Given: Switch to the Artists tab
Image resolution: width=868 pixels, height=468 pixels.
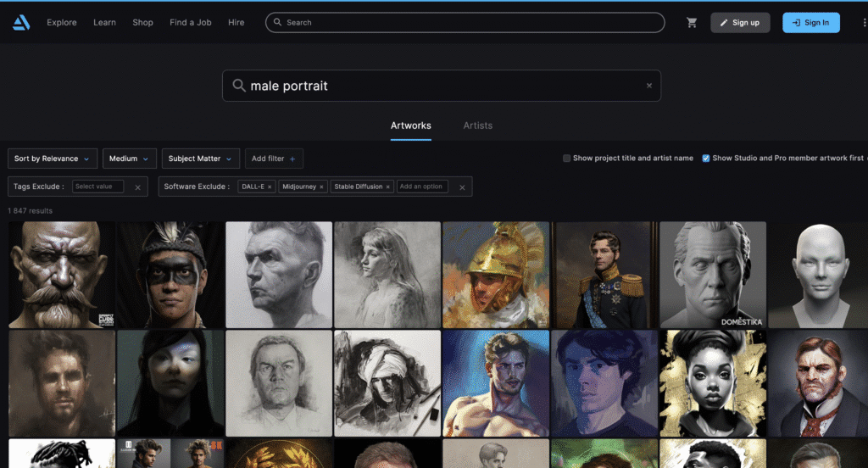Looking at the screenshot, I should tap(477, 125).
